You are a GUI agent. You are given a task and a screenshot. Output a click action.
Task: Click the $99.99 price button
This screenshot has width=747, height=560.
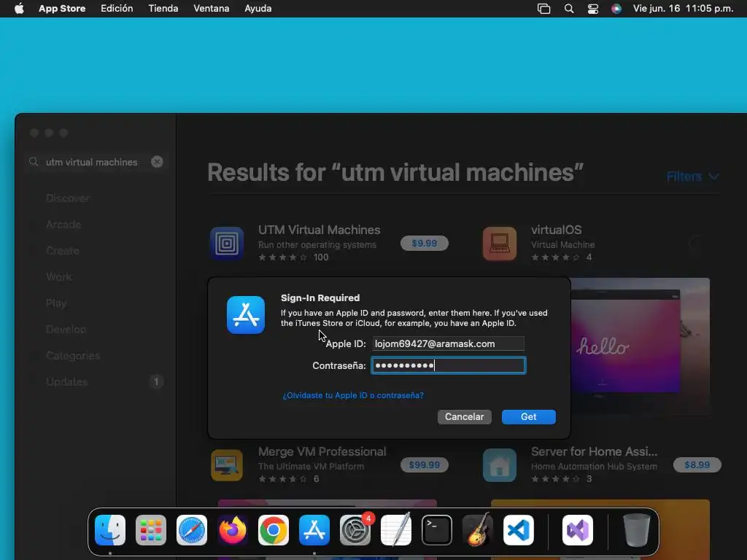click(x=424, y=465)
